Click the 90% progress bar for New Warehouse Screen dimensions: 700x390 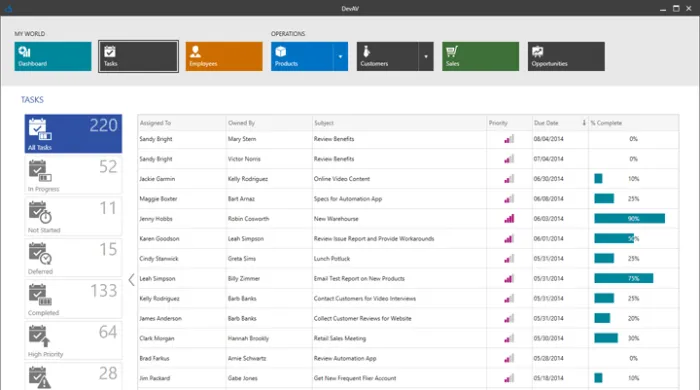(629, 219)
